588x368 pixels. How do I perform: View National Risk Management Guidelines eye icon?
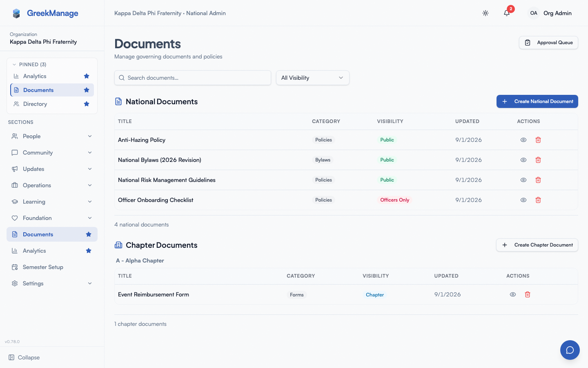[x=523, y=180]
